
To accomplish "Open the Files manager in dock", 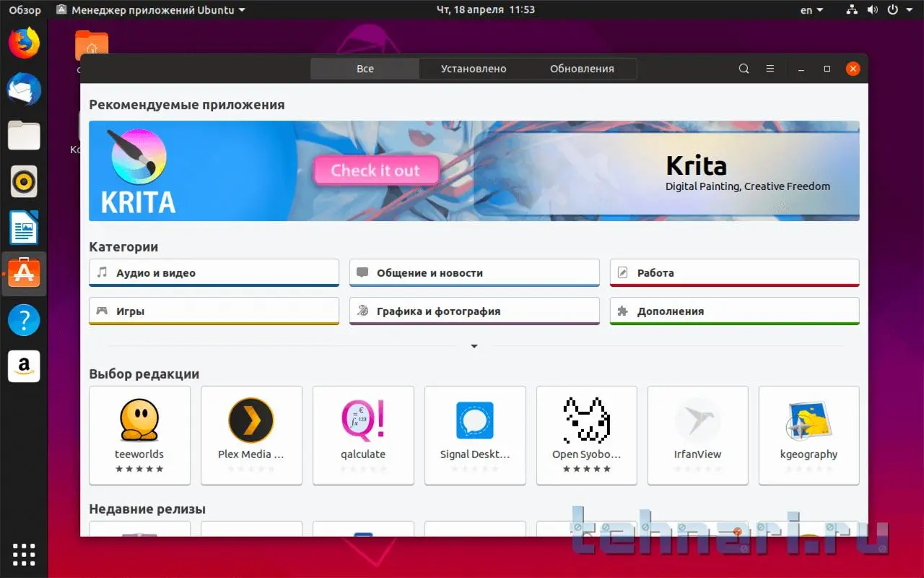I will click(x=24, y=135).
